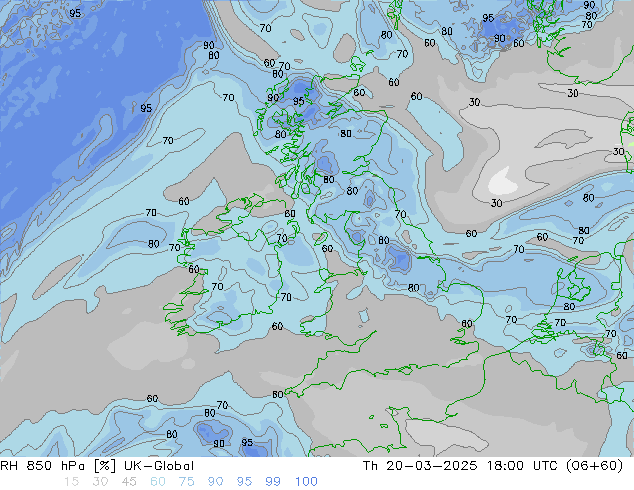
Task: Click the 'Th 20-03-2025' date text
Action: pyautogui.click(x=420, y=466)
